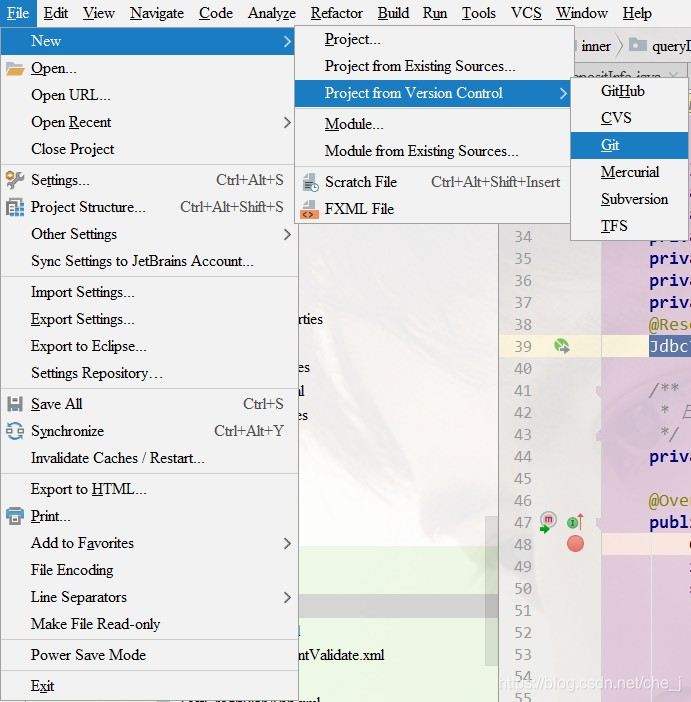Open the Edit menu
This screenshot has width=691, height=702.
click(x=56, y=13)
